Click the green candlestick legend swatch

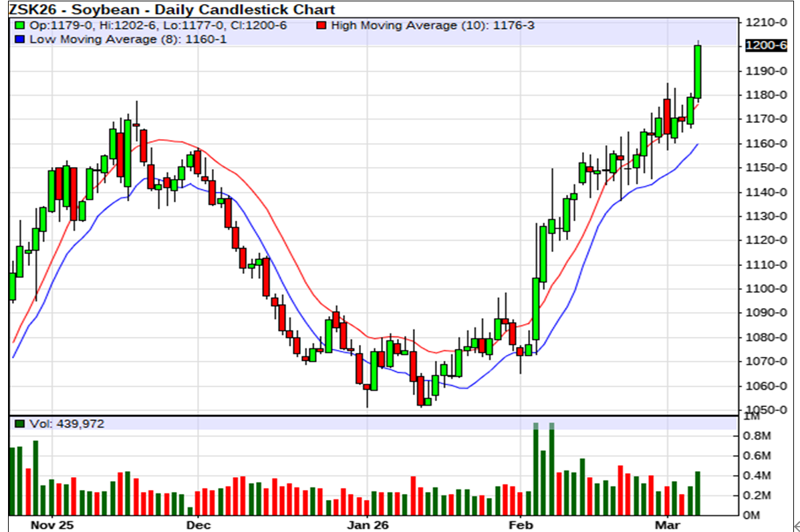point(19,25)
